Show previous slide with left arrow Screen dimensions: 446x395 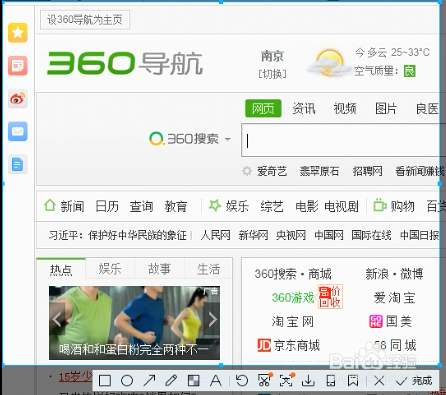pos(57,319)
